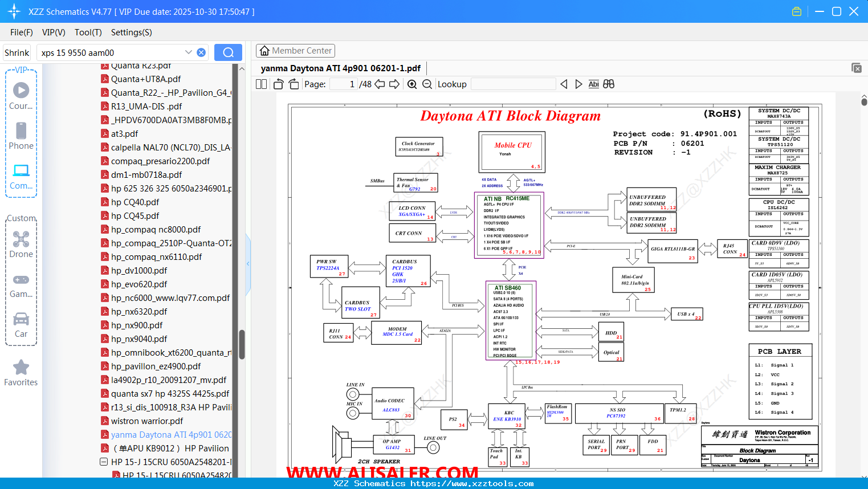Rotate page clockwise

click(x=294, y=84)
